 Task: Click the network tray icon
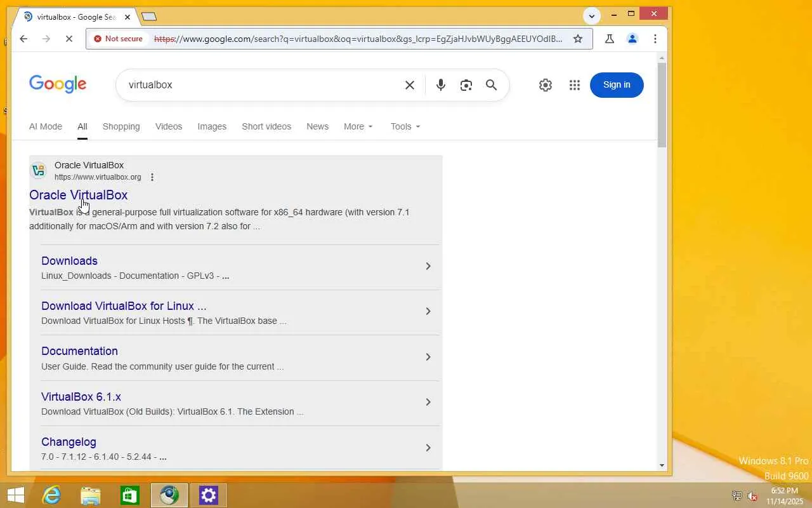(x=737, y=496)
